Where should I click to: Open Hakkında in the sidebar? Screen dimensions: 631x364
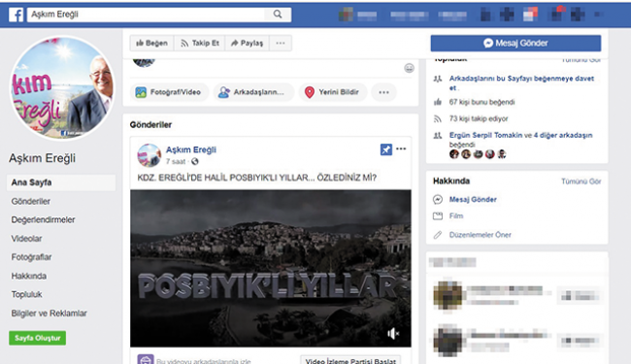(28, 277)
